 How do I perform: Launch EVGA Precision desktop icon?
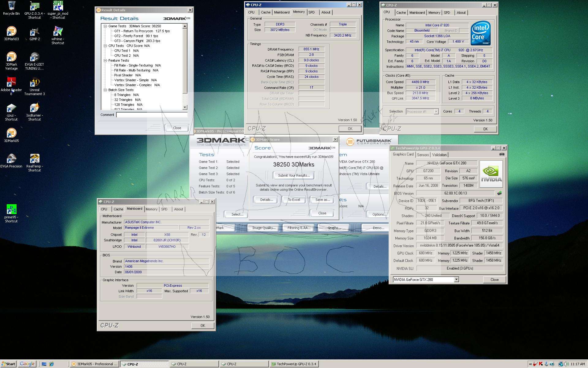pyautogui.click(x=11, y=161)
